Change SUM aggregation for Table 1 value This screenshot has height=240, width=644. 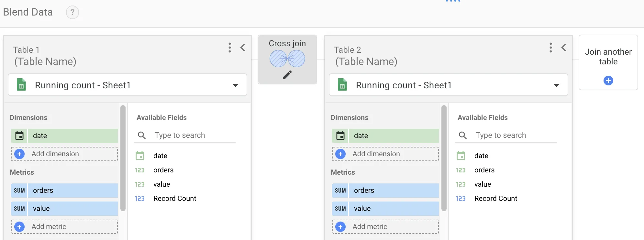pyautogui.click(x=19, y=209)
